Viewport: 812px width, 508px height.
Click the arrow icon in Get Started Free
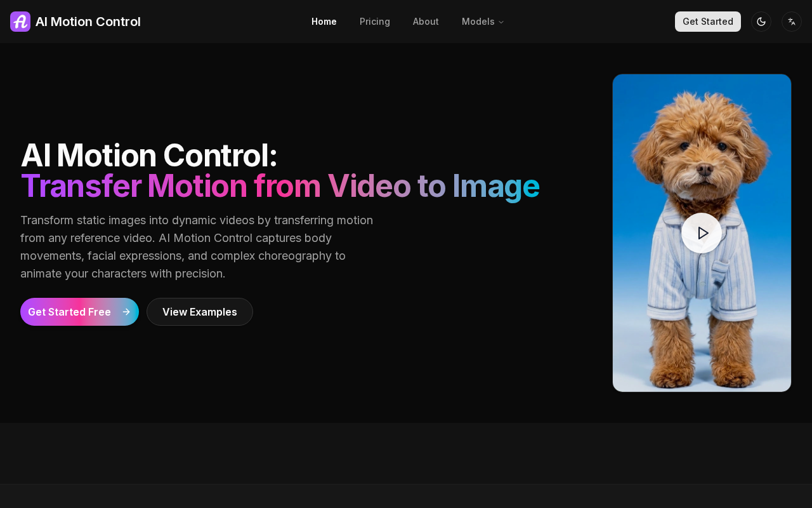click(126, 312)
